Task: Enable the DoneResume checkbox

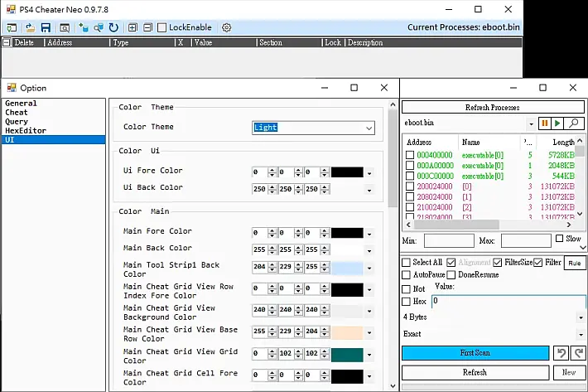Action: pos(451,275)
